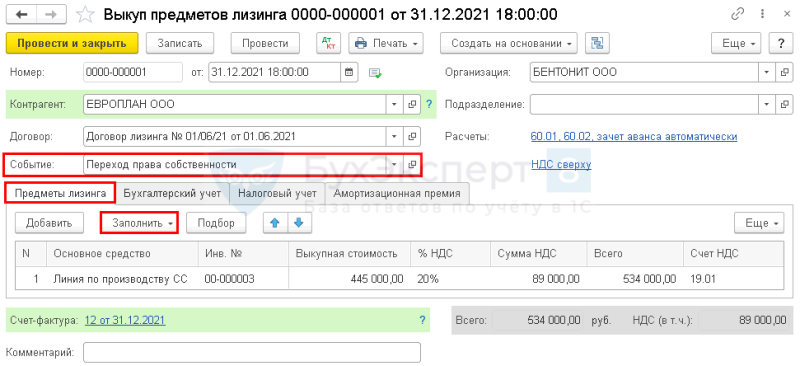Open the table's Еще menu
The image size is (800, 366).
pos(759,223)
